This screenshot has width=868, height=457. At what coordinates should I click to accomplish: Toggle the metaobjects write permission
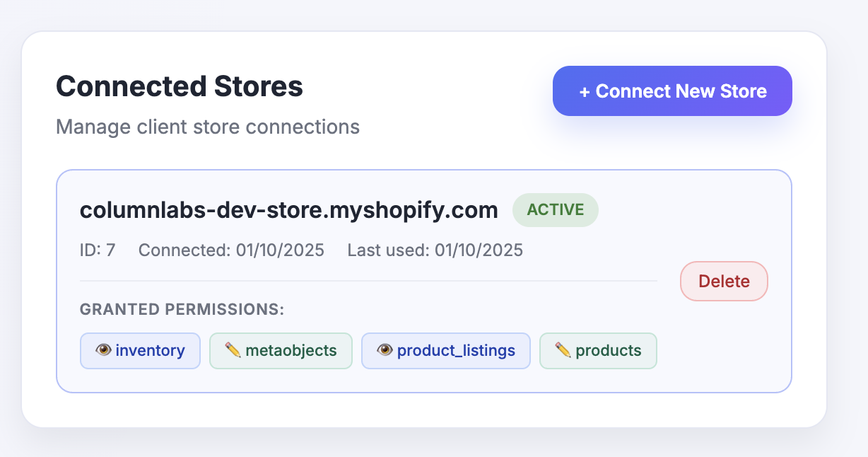click(281, 350)
